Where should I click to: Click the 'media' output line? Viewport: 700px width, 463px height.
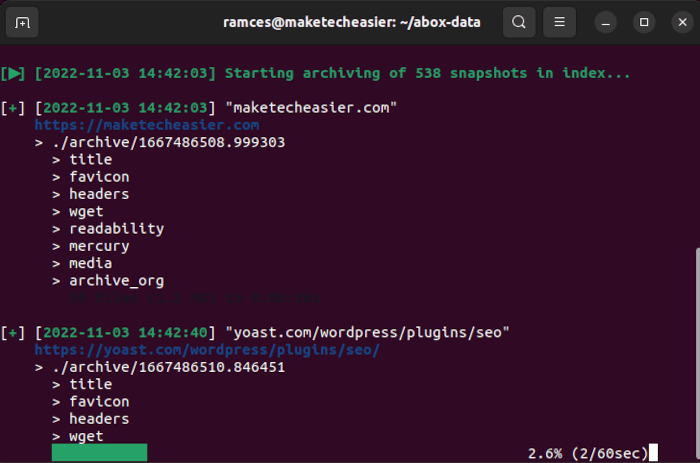click(x=91, y=263)
